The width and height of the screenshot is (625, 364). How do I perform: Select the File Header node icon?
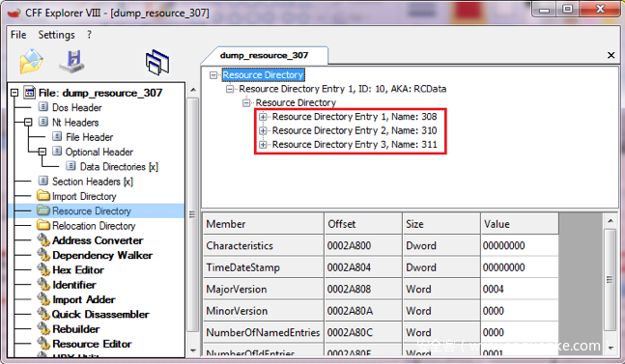click(x=57, y=136)
